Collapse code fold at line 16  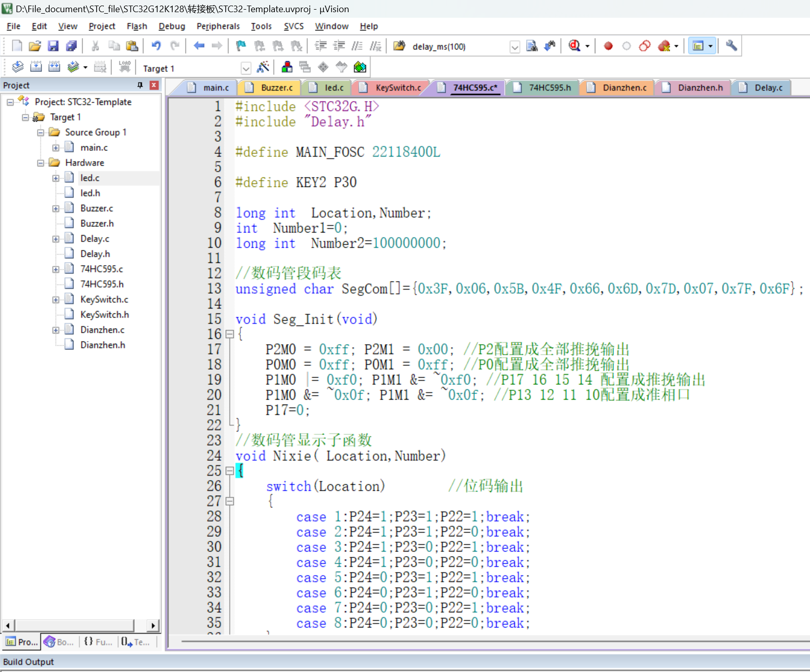[x=229, y=334]
